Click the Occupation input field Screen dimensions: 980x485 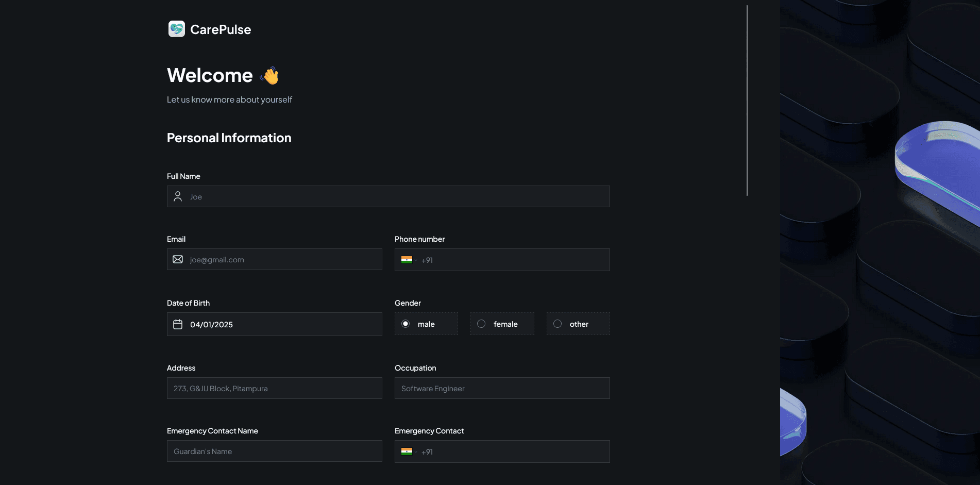coord(502,388)
